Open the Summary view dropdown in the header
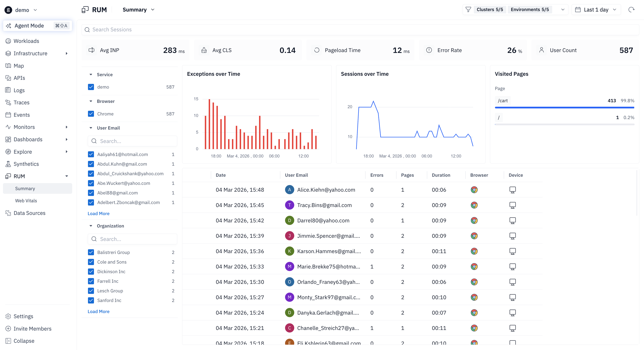 pyautogui.click(x=139, y=9)
